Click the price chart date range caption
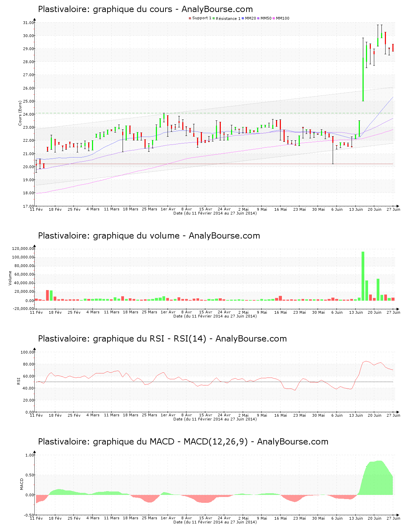 tap(215, 213)
